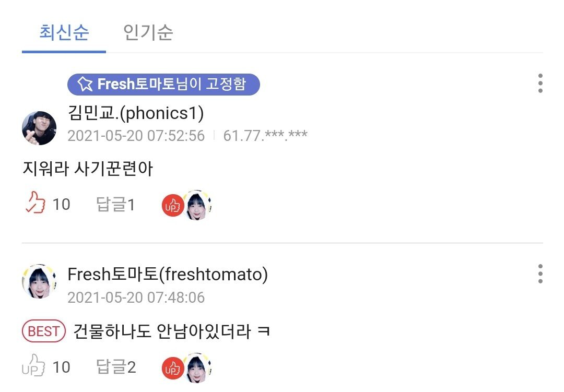
Task: Click the BEST label badge
Action: click(x=44, y=331)
